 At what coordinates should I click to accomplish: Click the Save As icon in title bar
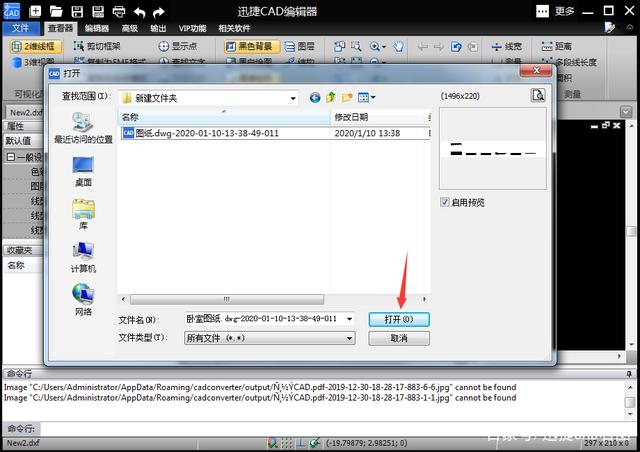[x=98, y=11]
